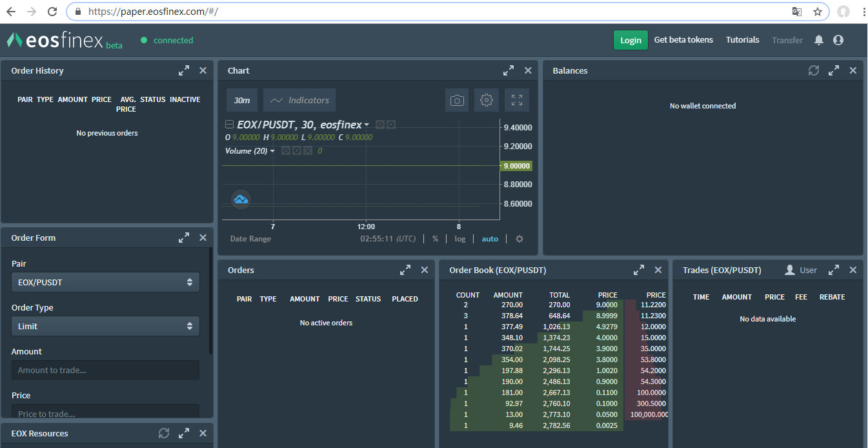Remove the Volume indicator with X
The width and height of the screenshot is (868, 448).
(x=308, y=150)
